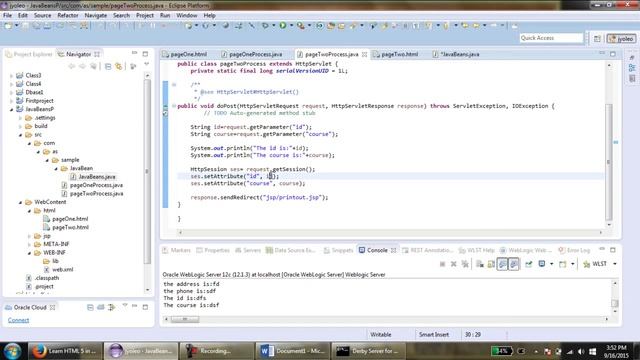
Task: Collapse the doPost method fold marker
Action: tap(174, 106)
